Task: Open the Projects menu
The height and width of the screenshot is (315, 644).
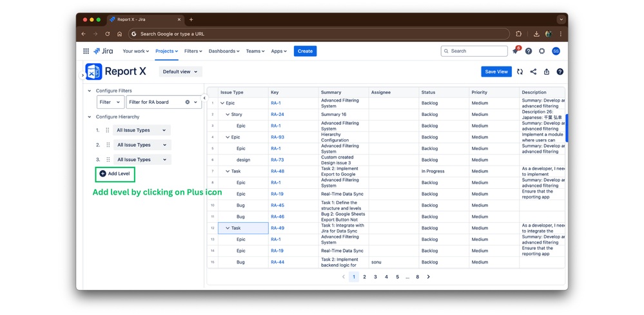Action: pyautogui.click(x=166, y=52)
